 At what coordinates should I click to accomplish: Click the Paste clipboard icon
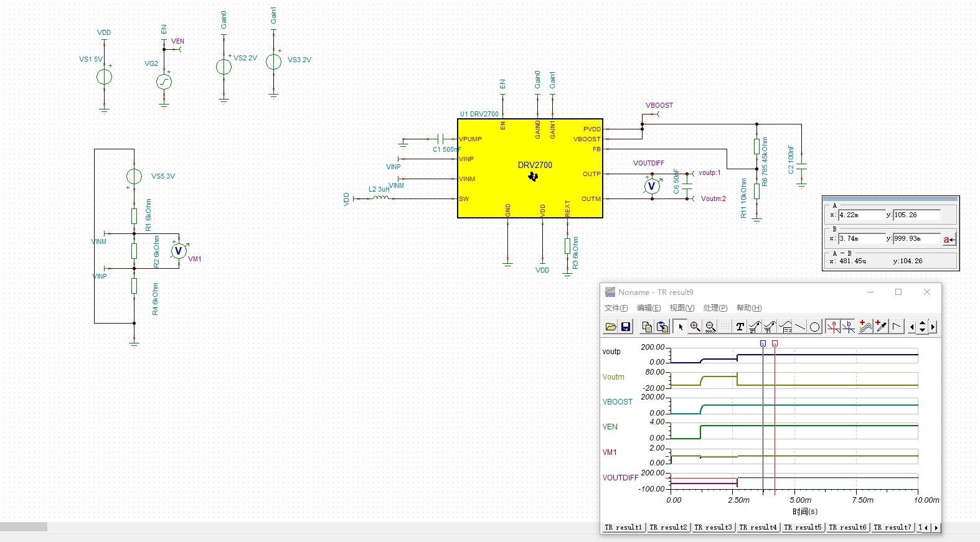tap(662, 327)
